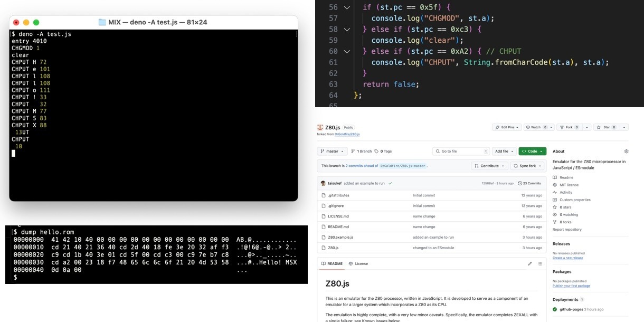Click the Z80.js repository avatar icon
Image resolution: width=644 pixels, height=322 pixels.
pos(320,127)
